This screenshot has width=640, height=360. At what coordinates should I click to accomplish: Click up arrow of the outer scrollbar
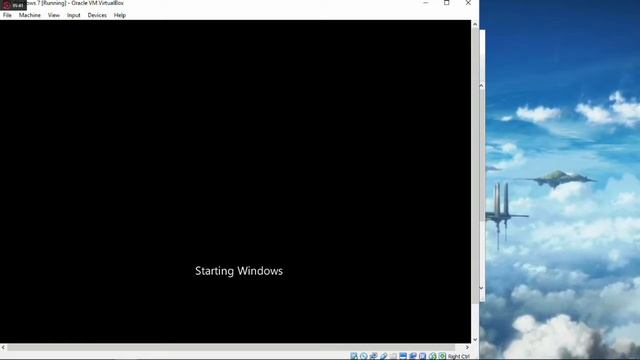pos(482,86)
